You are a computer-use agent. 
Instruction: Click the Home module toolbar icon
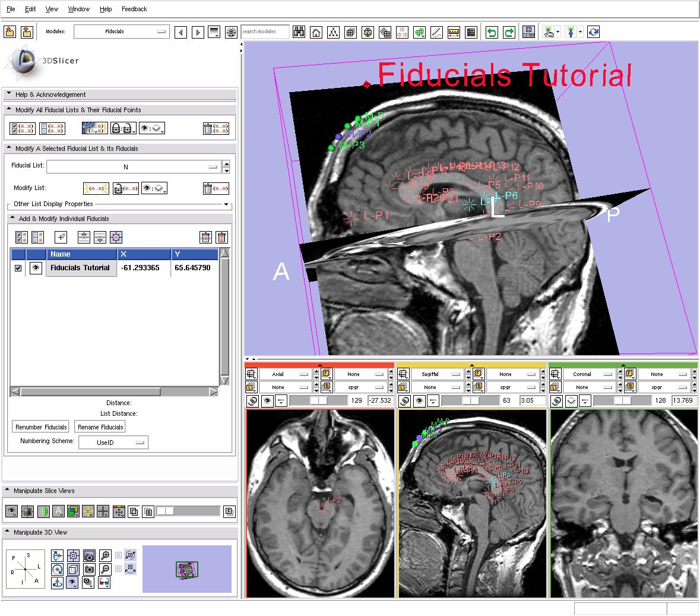[x=316, y=32]
